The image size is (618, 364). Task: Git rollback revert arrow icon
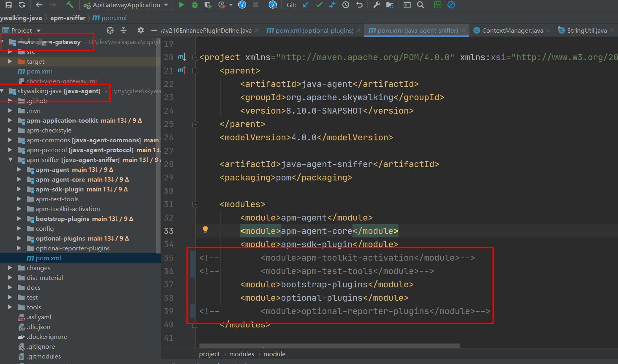[x=359, y=5]
